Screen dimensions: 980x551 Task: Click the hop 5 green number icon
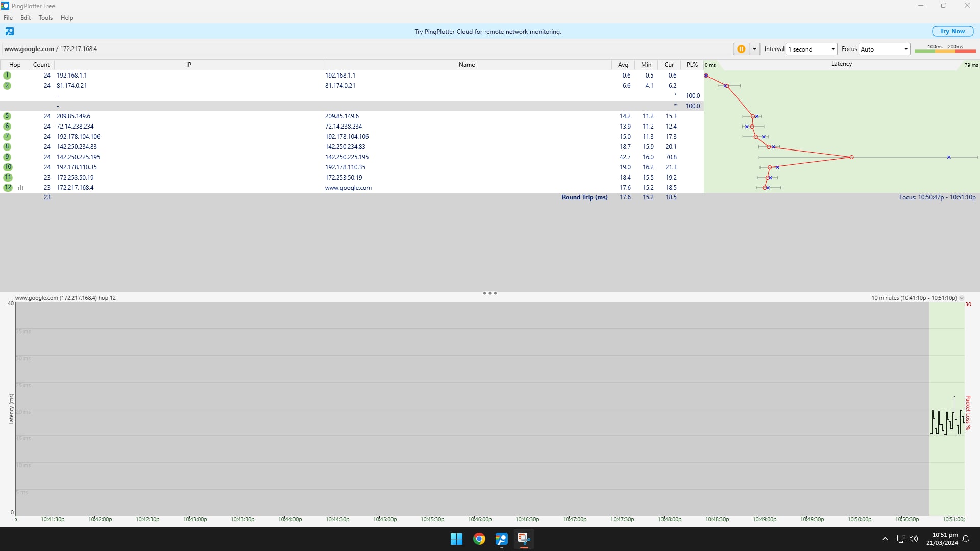[7, 116]
